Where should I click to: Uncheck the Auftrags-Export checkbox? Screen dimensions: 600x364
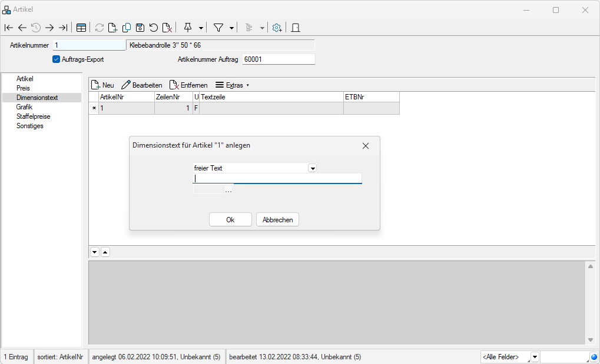pos(57,59)
